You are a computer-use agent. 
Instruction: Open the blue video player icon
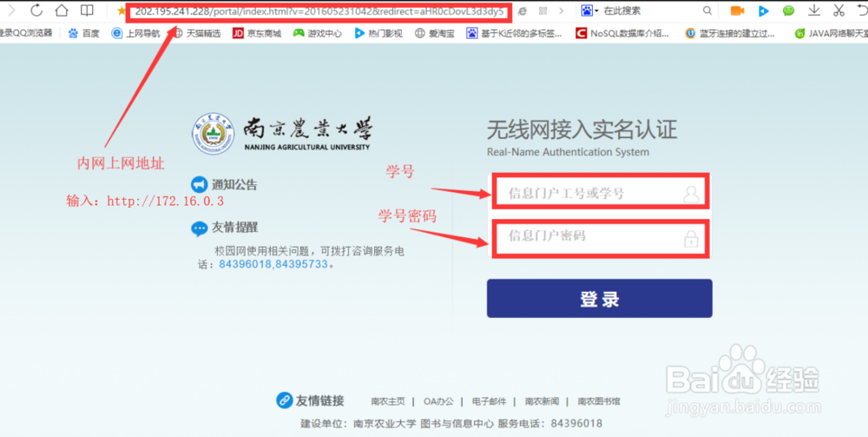764,10
